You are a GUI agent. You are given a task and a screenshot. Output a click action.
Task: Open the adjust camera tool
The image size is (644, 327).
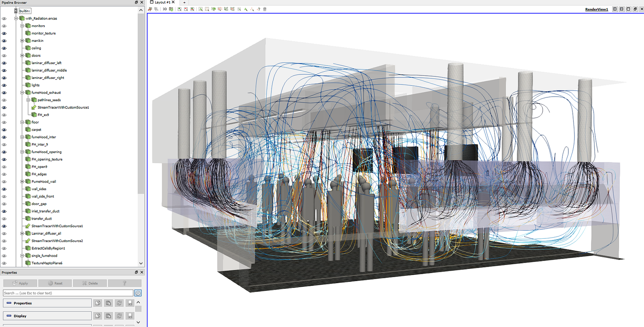point(171,9)
